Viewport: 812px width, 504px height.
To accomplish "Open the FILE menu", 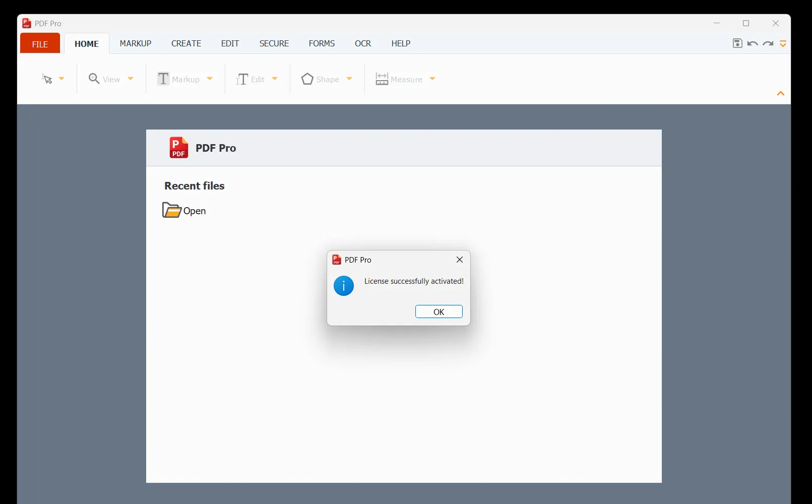I will pyautogui.click(x=40, y=44).
